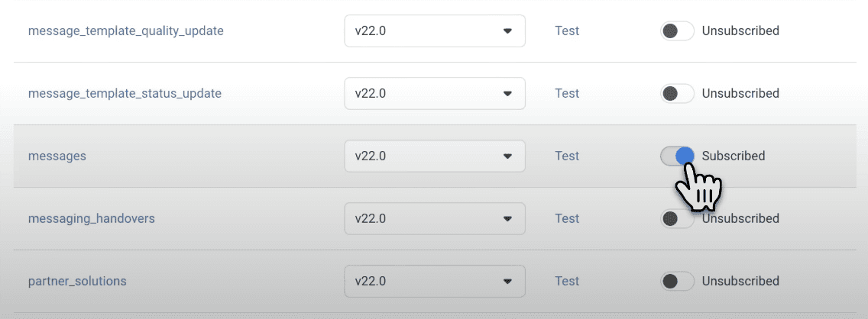
Task: Click the messages field name
Action: [57, 156]
